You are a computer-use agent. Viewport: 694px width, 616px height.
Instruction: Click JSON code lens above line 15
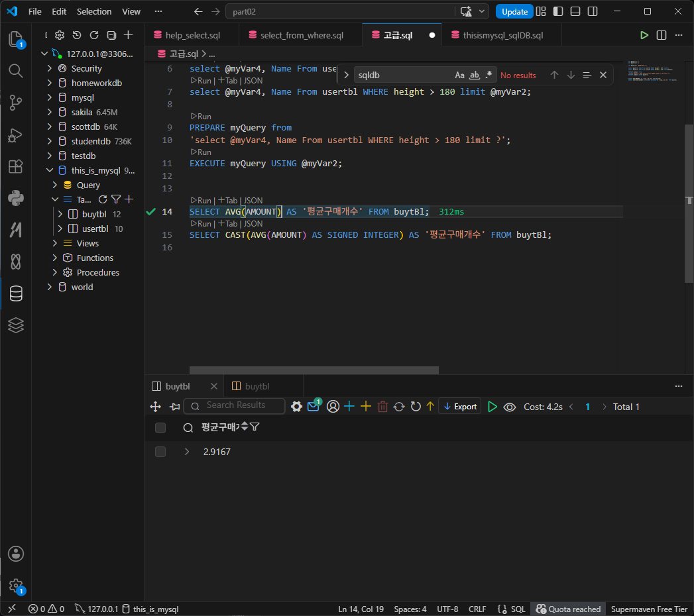tap(253, 224)
